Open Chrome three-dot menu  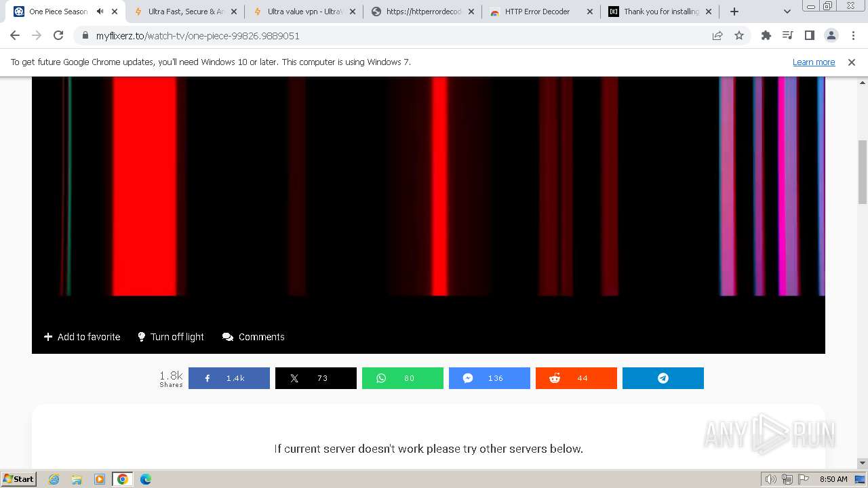coord(853,36)
